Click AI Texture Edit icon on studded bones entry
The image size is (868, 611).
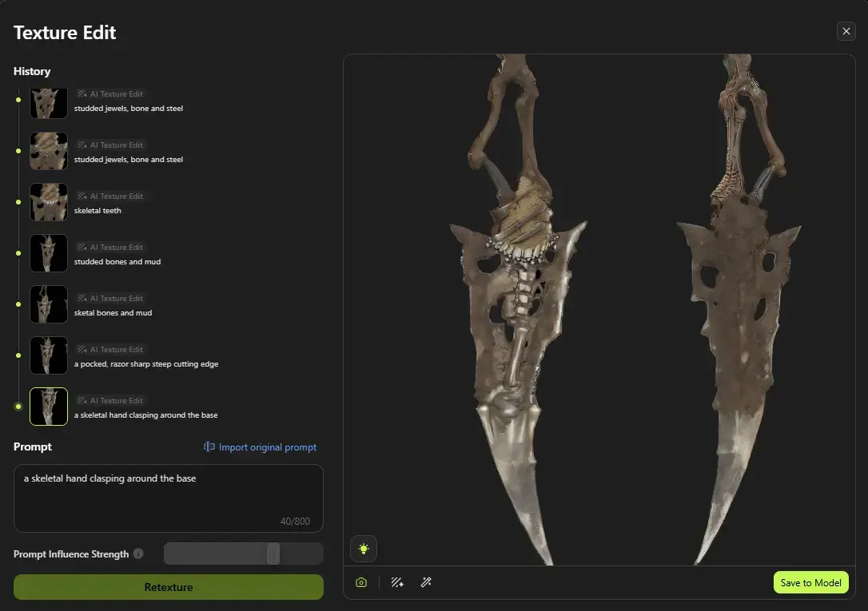point(82,247)
